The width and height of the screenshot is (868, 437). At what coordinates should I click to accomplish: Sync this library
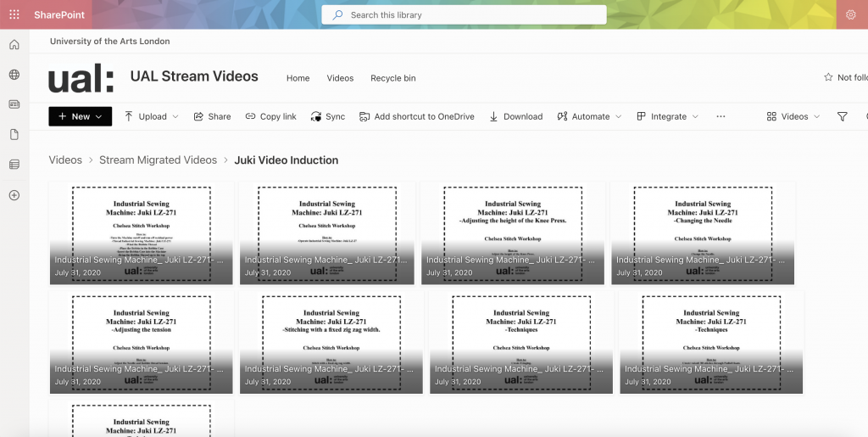pyautogui.click(x=328, y=116)
